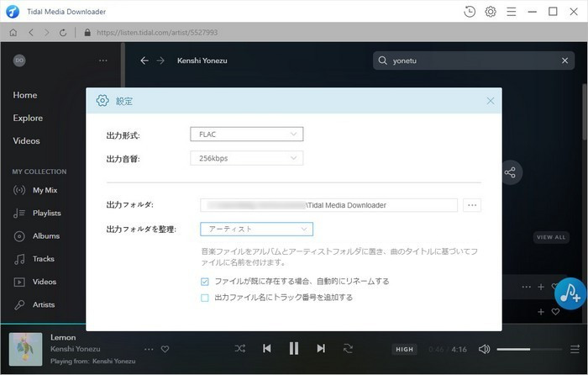Navigate back with Tidal page arrow
Screen dimensions: 588x375
144,61
